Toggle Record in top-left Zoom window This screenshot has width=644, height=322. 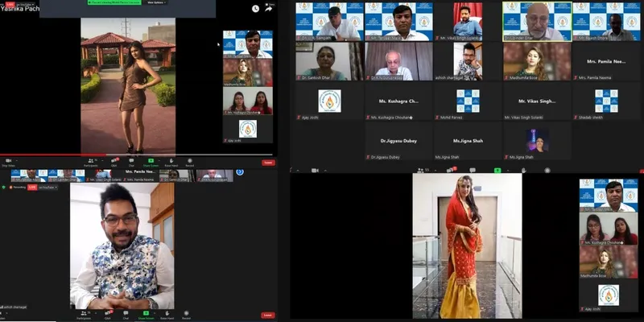190,163
